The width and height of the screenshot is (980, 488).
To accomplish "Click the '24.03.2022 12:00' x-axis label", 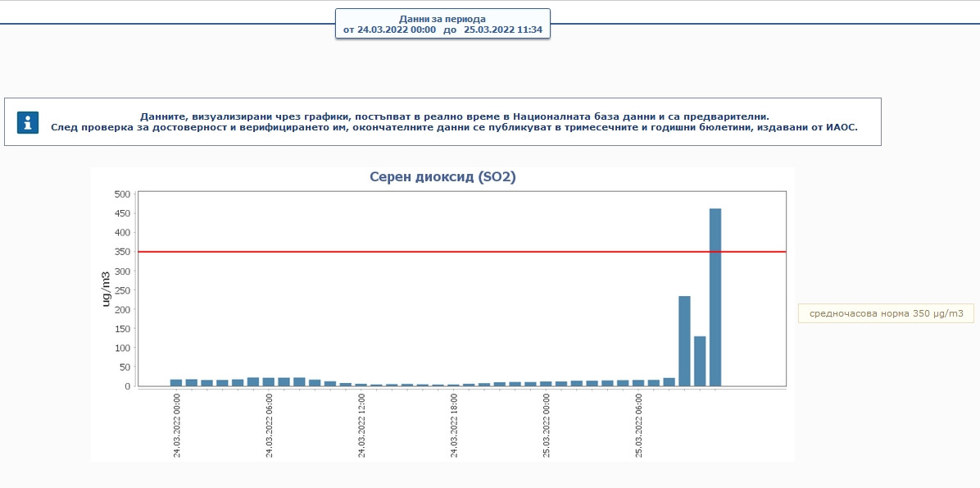I will click(x=361, y=425).
